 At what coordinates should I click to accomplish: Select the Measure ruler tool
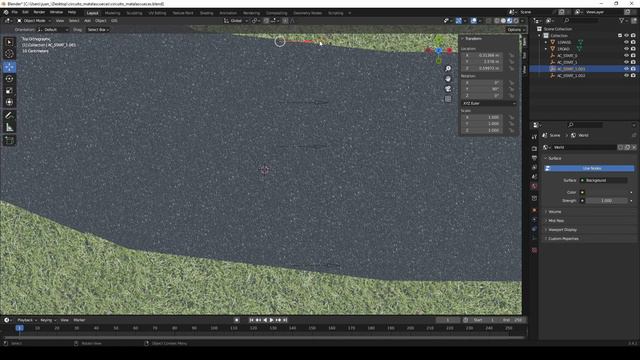pos(9,128)
